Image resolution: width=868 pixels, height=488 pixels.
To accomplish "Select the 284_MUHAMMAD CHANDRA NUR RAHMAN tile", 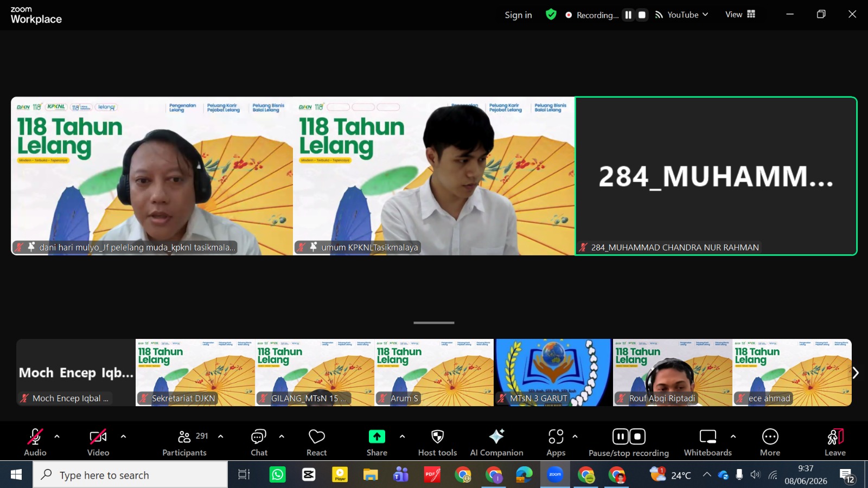I will 716,176.
